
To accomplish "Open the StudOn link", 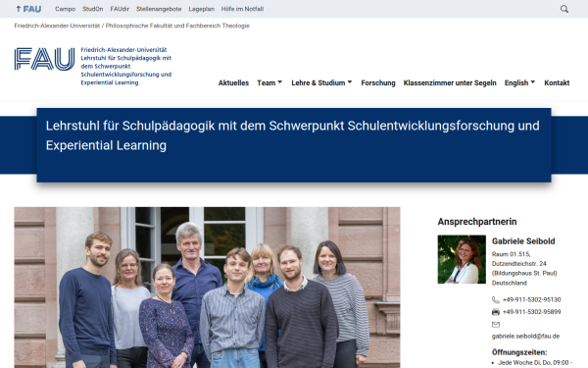I will [x=93, y=9].
